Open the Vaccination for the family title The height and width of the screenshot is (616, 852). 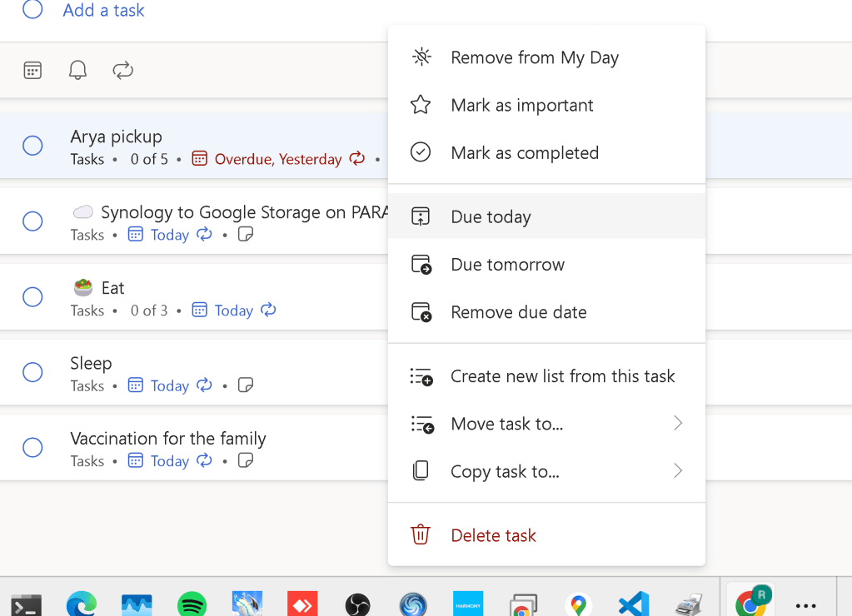168,439
